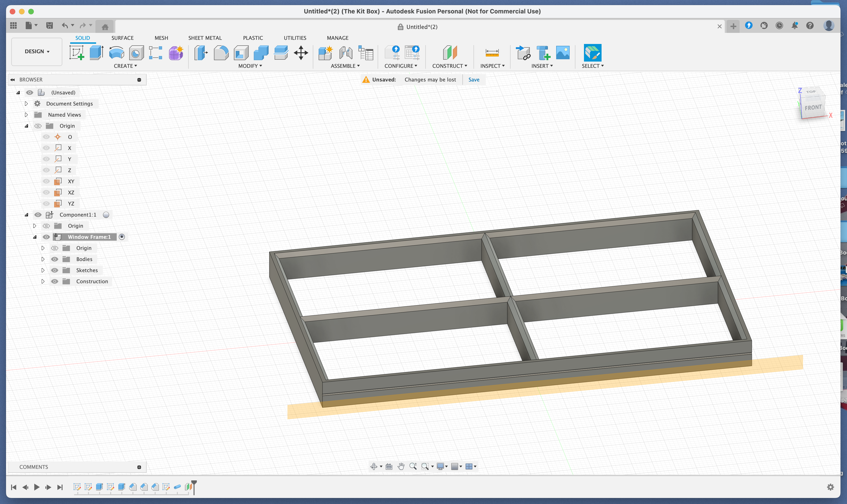Expand the Document Settings node
The image size is (847, 504).
(x=26, y=104)
